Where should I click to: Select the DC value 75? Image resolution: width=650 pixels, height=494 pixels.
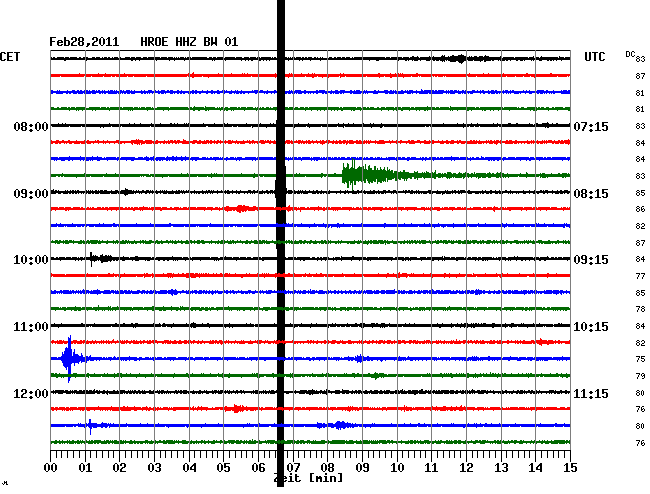[640, 359]
